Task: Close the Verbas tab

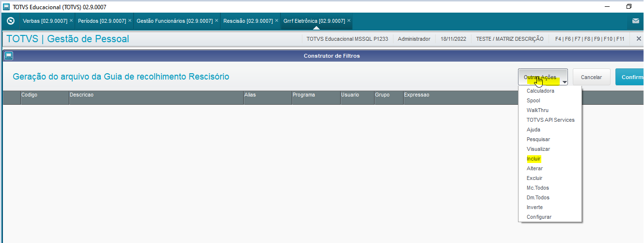Action: 71,21
